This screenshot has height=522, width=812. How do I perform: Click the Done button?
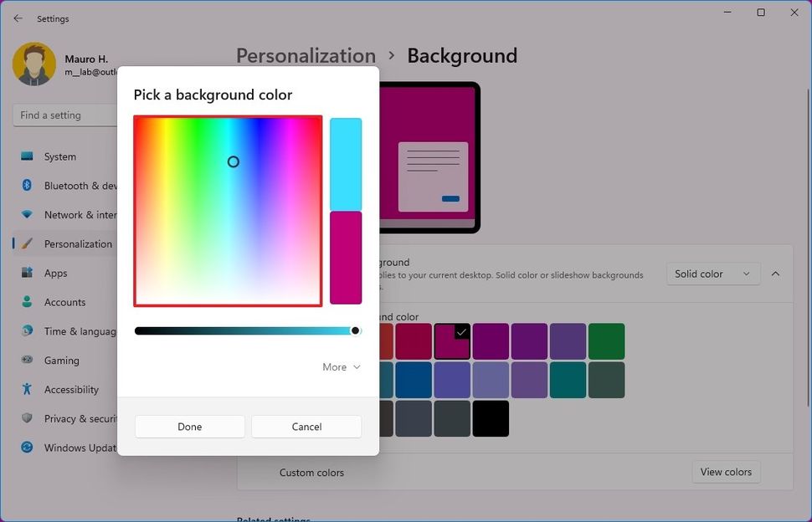pos(189,427)
